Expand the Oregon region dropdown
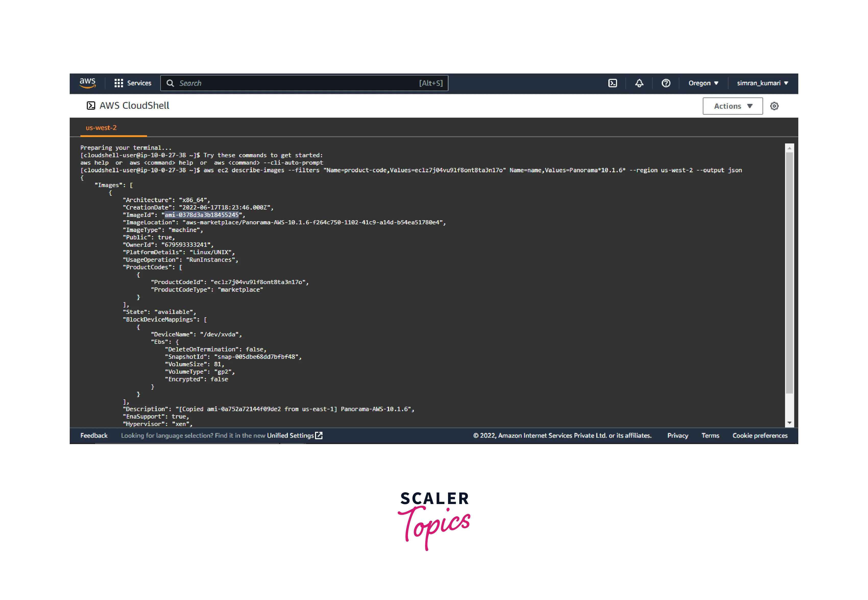 (x=703, y=83)
